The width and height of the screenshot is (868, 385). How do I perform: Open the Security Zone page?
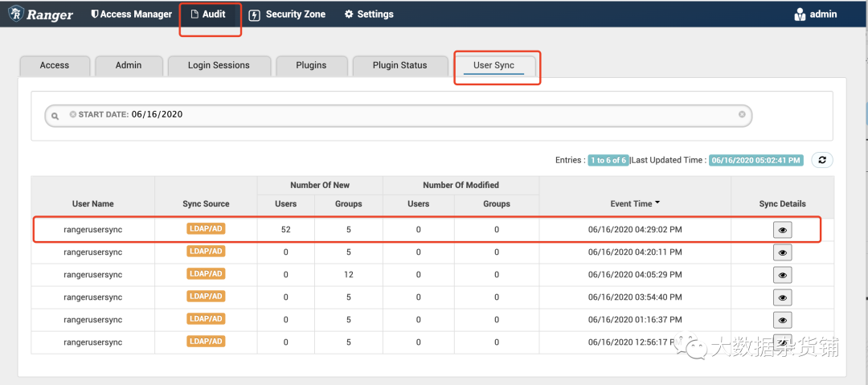click(x=287, y=14)
